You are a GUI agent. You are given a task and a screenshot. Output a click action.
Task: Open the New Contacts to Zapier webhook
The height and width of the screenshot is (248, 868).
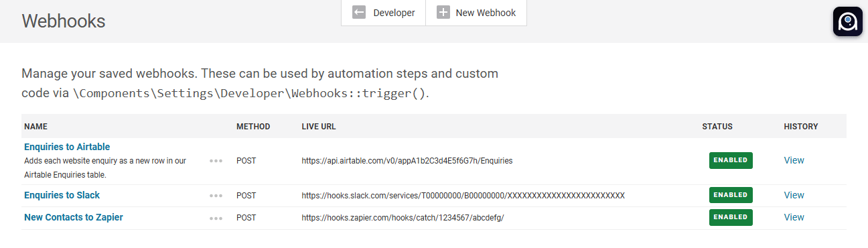coord(74,217)
